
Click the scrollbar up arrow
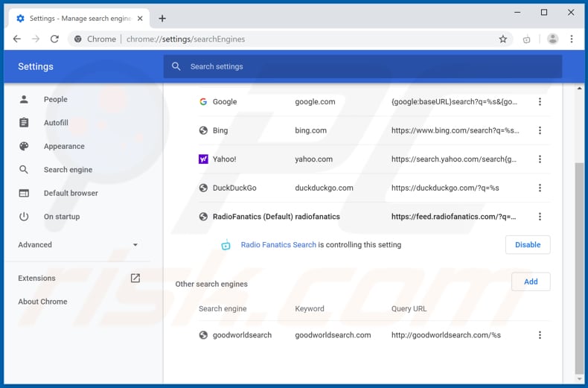click(579, 89)
